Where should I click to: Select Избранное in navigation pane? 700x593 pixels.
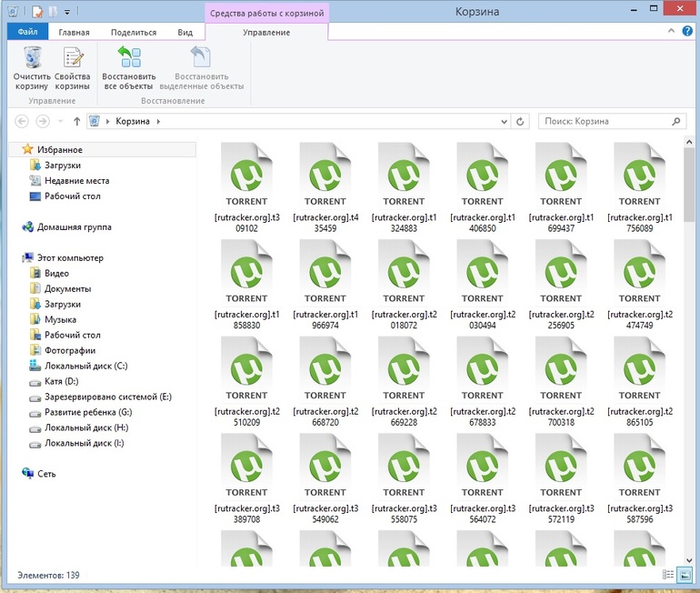pos(102,149)
